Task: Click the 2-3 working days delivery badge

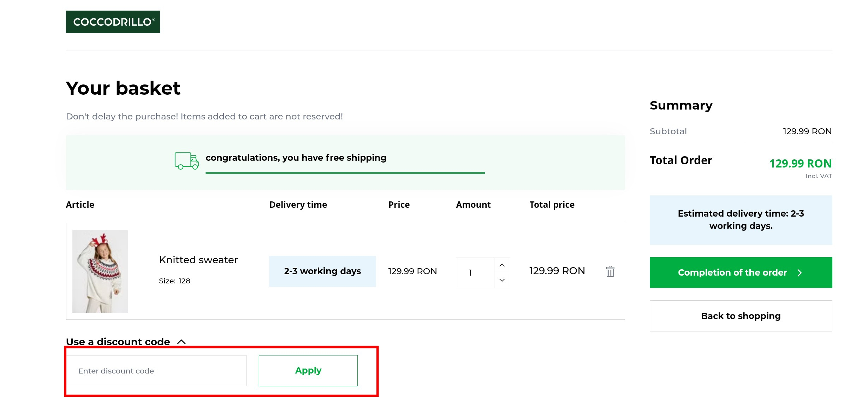Action: pos(322,271)
